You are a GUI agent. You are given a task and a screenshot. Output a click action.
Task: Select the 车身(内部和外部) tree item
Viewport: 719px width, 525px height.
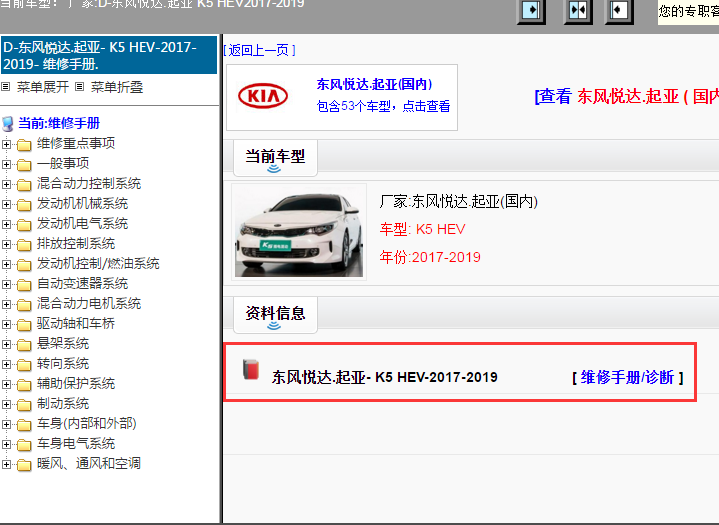point(87,424)
